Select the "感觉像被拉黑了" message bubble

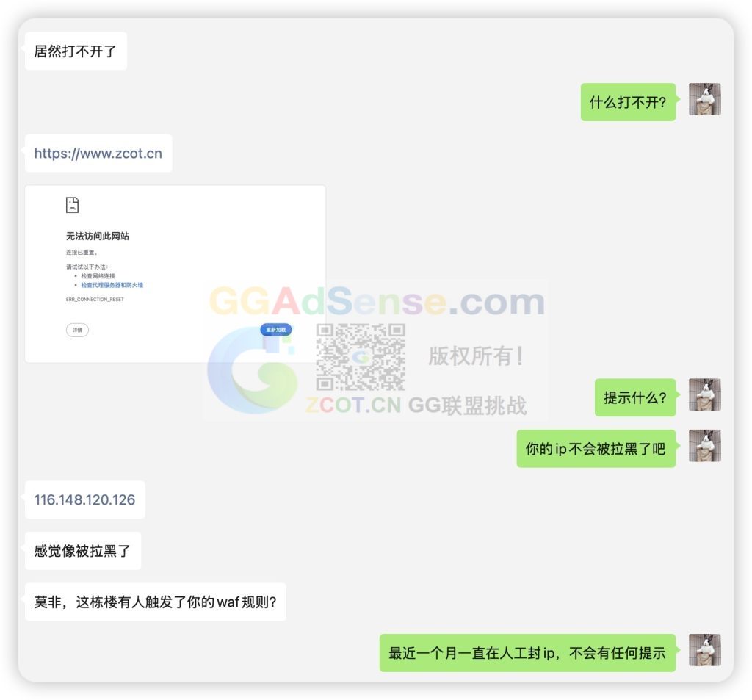point(82,551)
